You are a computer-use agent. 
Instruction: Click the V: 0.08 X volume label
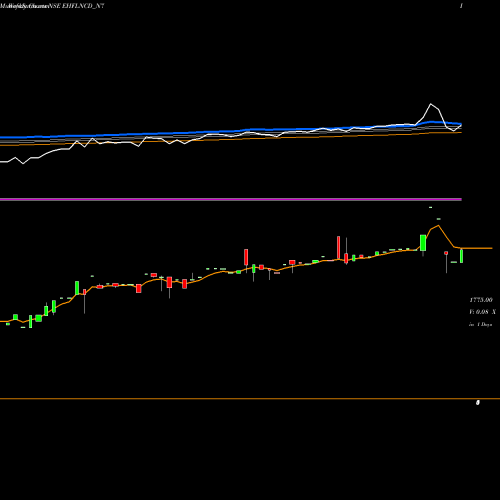pos(482,312)
